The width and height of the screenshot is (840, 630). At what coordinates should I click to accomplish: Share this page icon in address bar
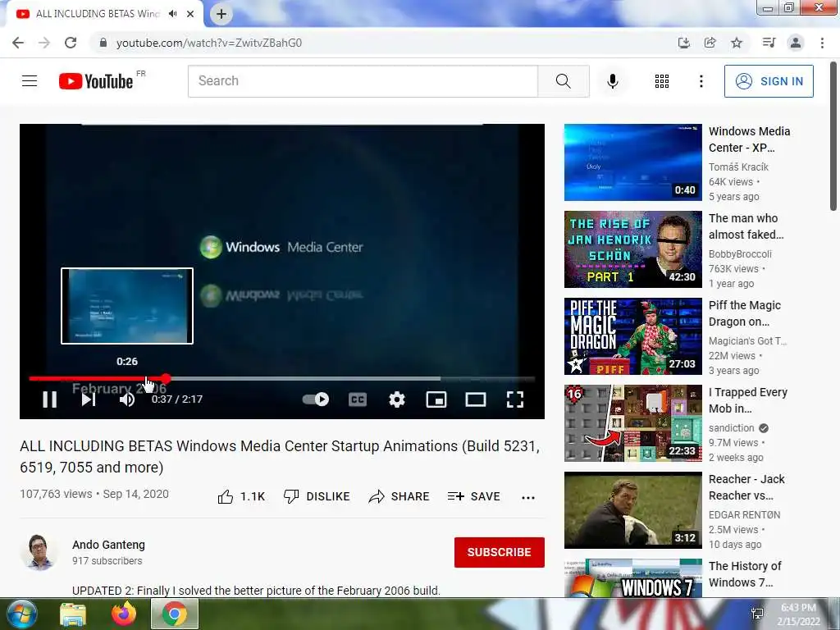(710, 43)
